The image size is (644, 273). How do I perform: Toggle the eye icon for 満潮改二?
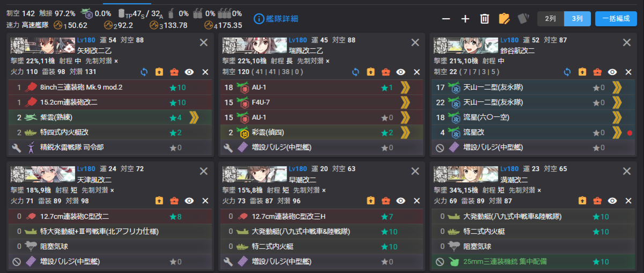click(x=612, y=201)
